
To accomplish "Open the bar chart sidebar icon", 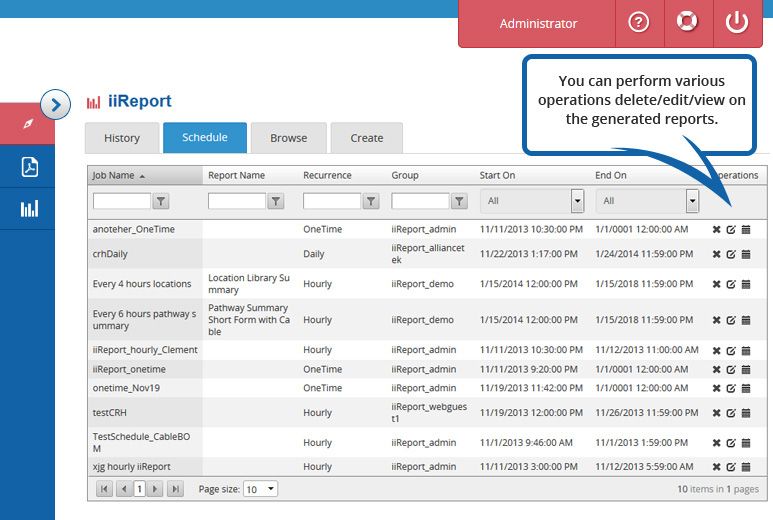I will coord(30,209).
